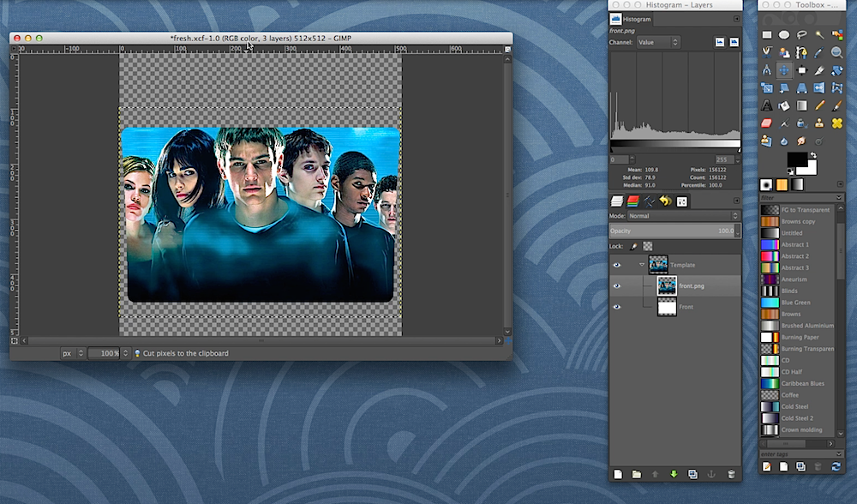Create a new layer
This screenshot has width=857, height=504.
click(618, 475)
